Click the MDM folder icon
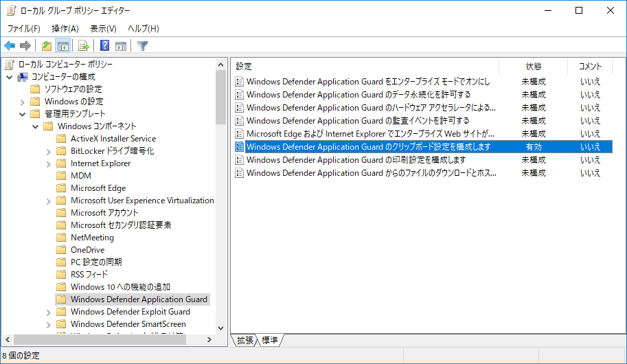Image resolution: width=627 pixels, height=364 pixels. click(61, 176)
